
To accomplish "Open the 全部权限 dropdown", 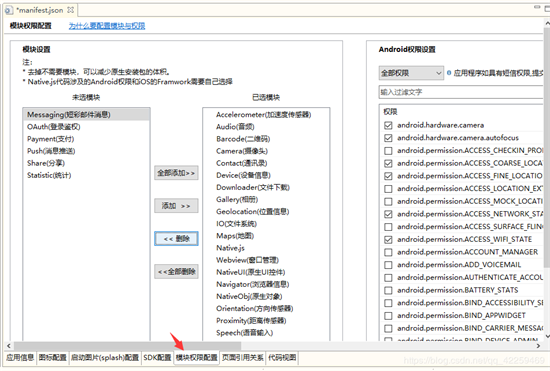I will 411,73.
